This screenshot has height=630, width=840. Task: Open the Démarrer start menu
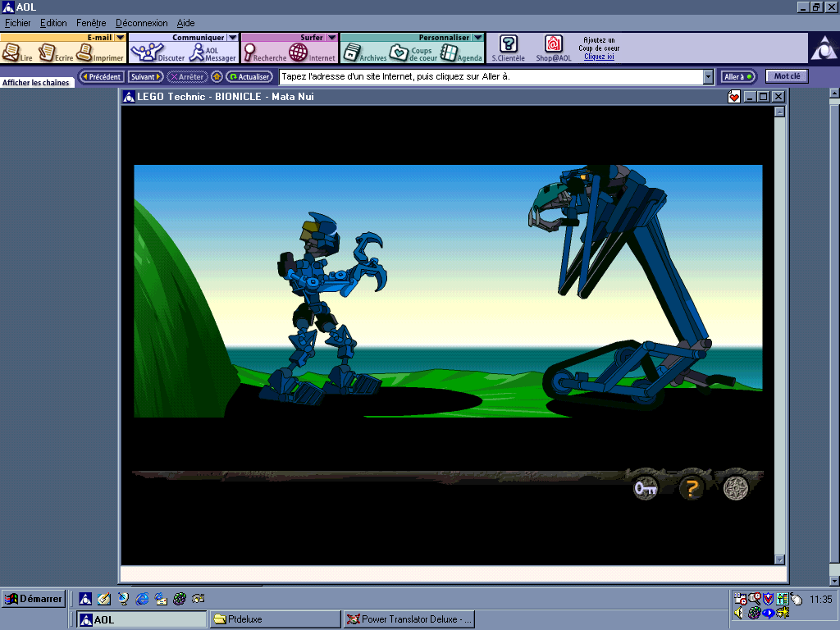pos(33,599)
